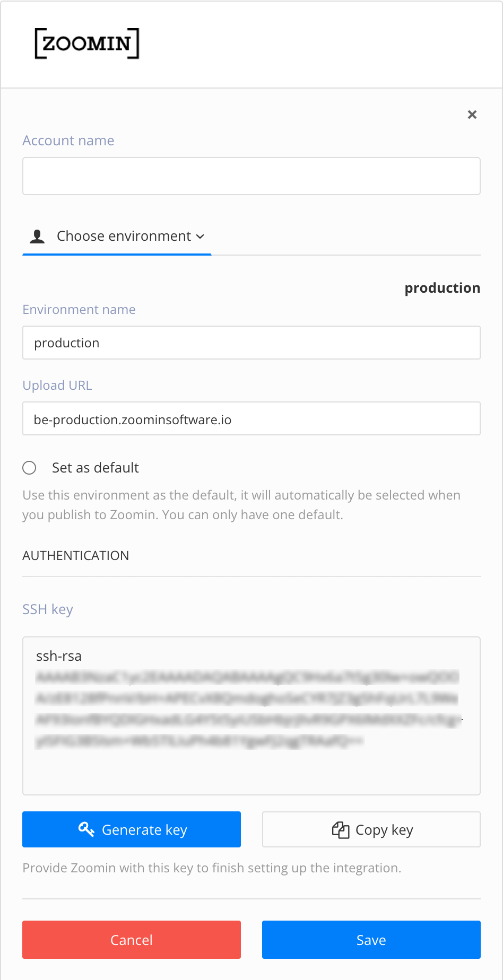Image resolution: width=503 pixels, height=980 pixels.
Task: Expand the Choose environment dropdown
Action: click(124, 235)
